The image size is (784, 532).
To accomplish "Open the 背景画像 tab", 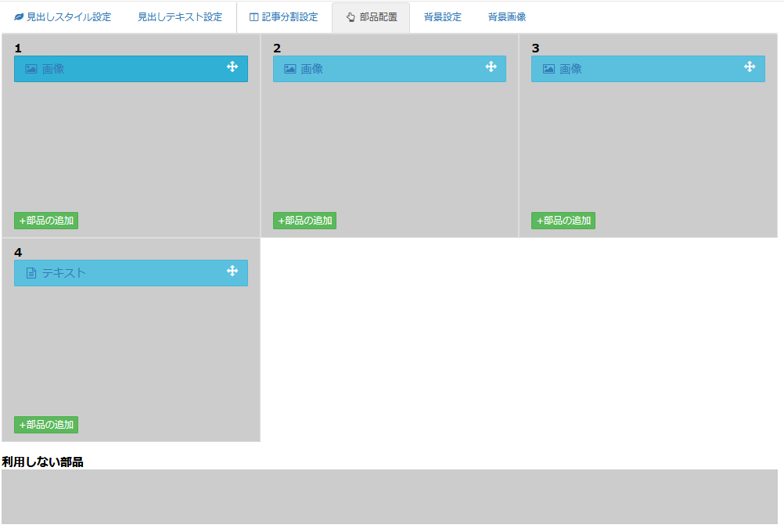I will click(x=507, y=17).
